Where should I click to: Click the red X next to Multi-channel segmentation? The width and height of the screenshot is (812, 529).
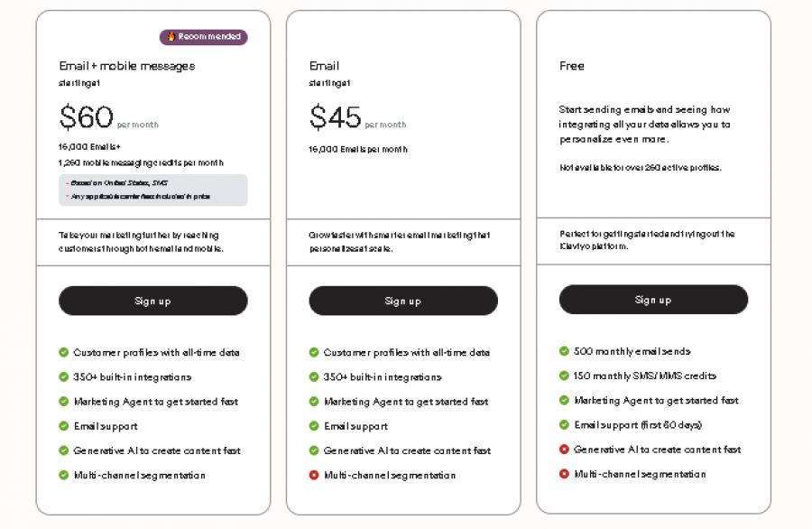314,474
